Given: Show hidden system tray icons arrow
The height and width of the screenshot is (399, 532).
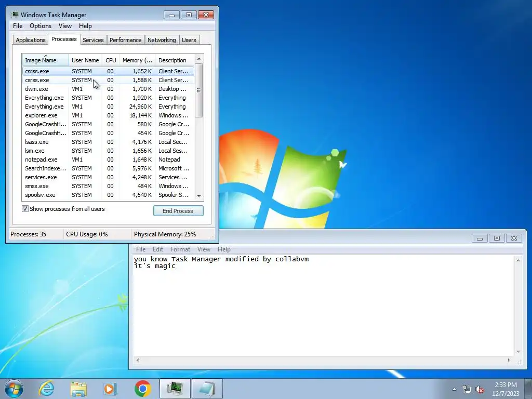Looking at the screenshot, I should click(454, 389).
